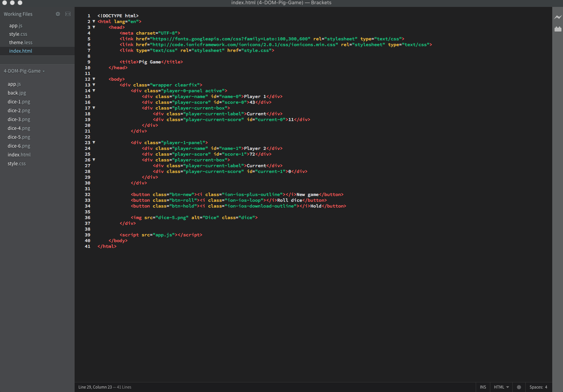Collapse player-current-box div on line 26
The image size is (563, 392).
94,160
